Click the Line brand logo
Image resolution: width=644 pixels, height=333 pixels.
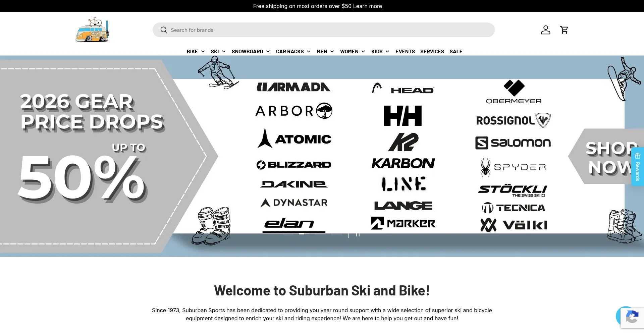pyautogui.click(x=404, y=184)
